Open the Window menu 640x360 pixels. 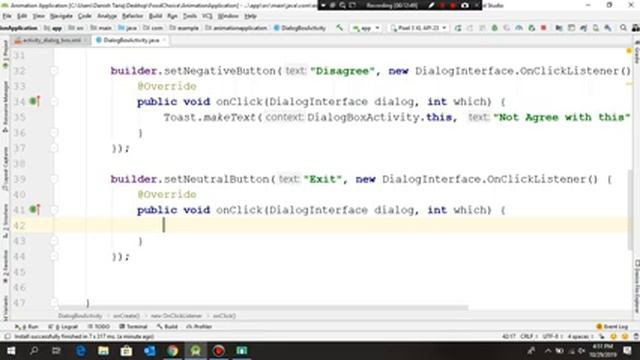point(228,16)
